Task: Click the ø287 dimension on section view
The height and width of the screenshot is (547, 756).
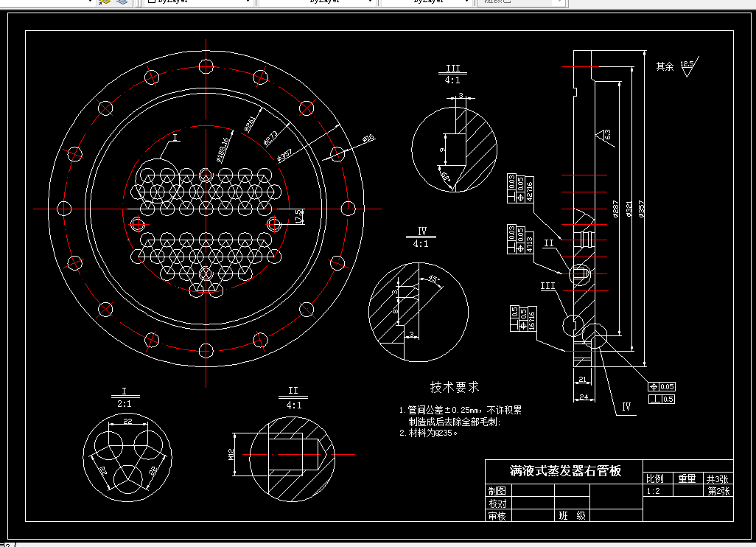Action: (616, 209)
